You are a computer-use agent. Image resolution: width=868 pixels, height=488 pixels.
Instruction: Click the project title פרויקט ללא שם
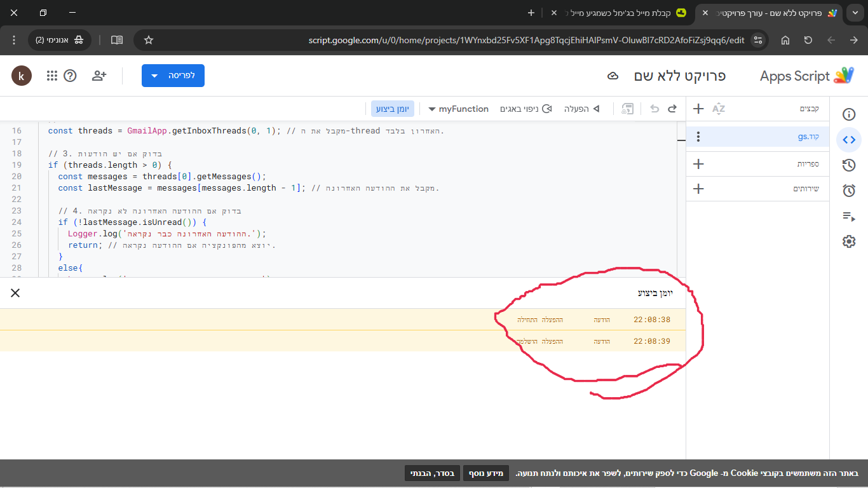click(x=680, y=76)
